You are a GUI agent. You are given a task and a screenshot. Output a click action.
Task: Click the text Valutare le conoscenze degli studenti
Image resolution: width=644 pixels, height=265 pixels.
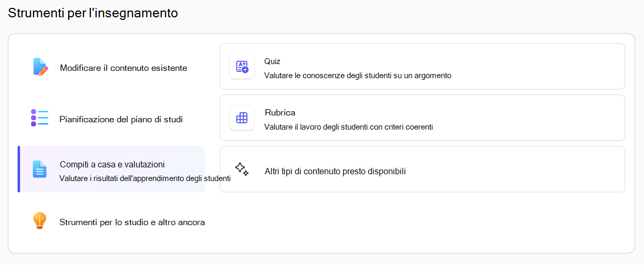click(358, 76)
